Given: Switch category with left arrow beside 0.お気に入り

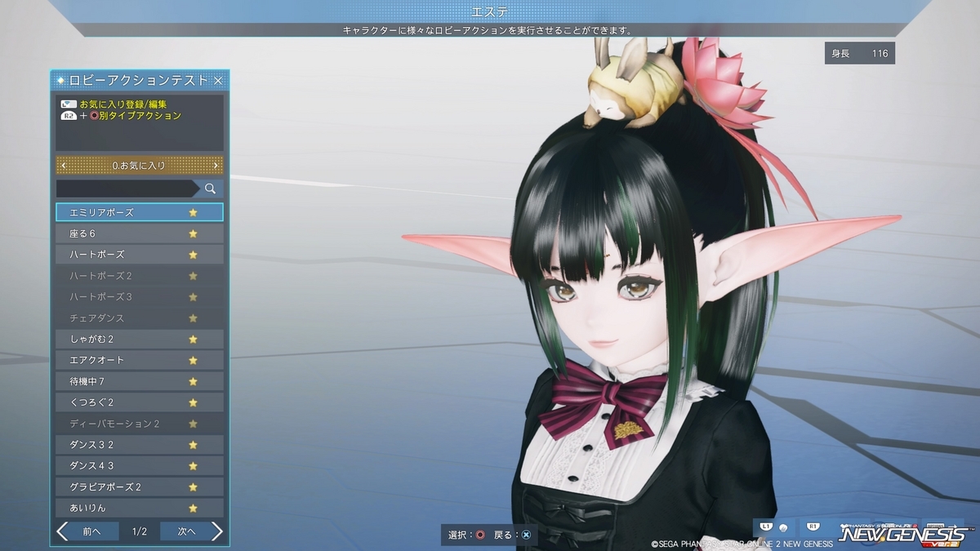Looking at the screenshot, I should [63, 166].
